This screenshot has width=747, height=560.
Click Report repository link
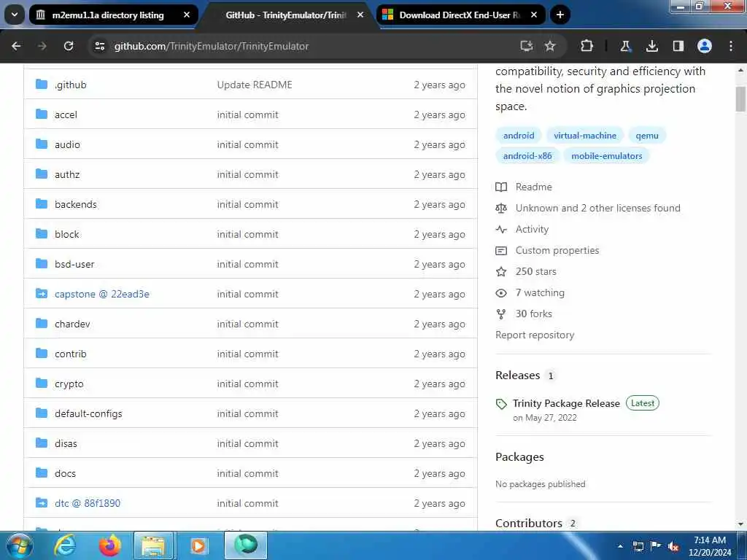(535, 335)
